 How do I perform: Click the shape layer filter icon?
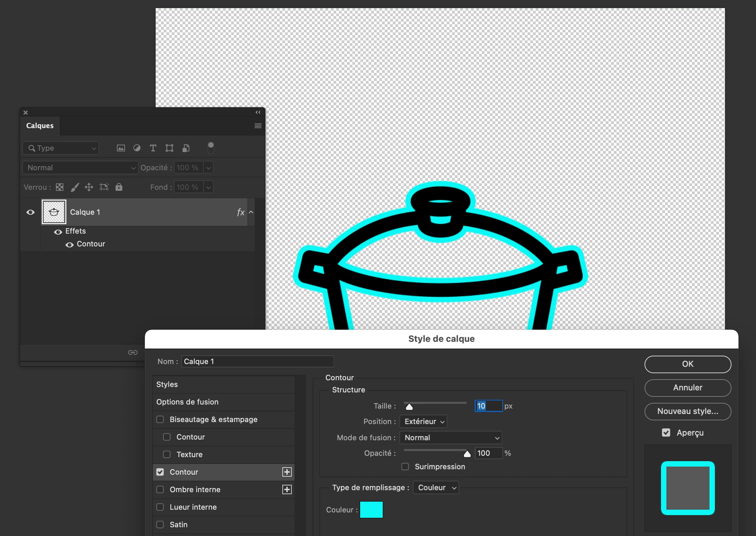(x=169, y=148)
